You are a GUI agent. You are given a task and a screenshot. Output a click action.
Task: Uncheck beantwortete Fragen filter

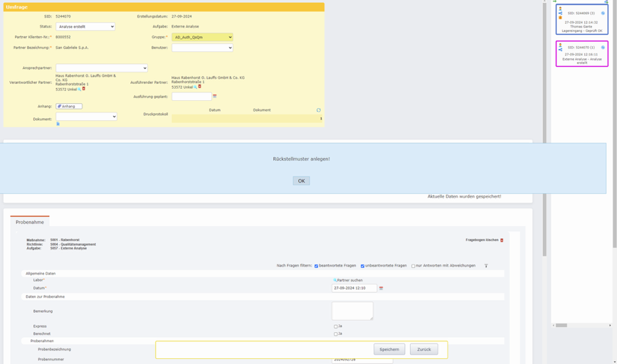(x=317, y=266)
